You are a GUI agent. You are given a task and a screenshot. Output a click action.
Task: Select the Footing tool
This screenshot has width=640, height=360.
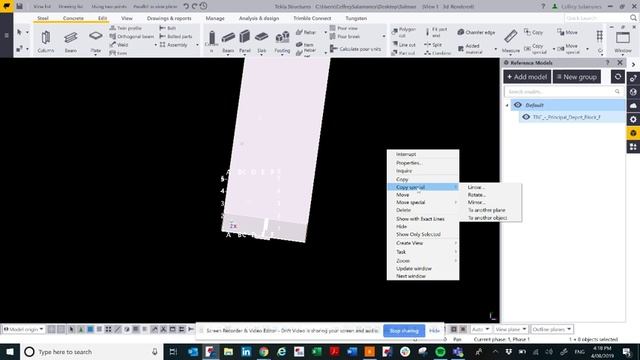[282, 41]
